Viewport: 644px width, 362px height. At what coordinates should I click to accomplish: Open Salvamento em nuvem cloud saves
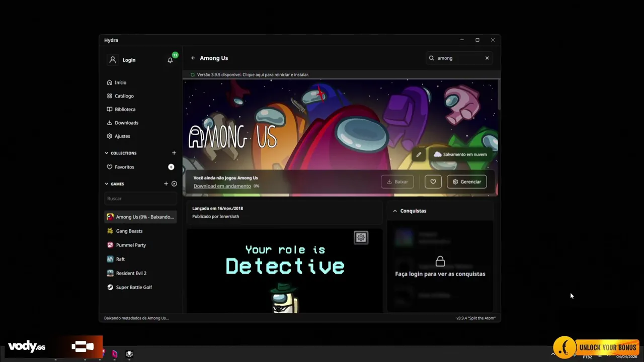point(460,154)
